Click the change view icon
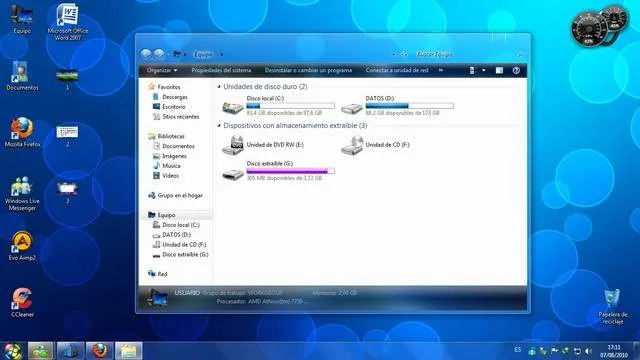640x360 pixels. pos(472,71)
